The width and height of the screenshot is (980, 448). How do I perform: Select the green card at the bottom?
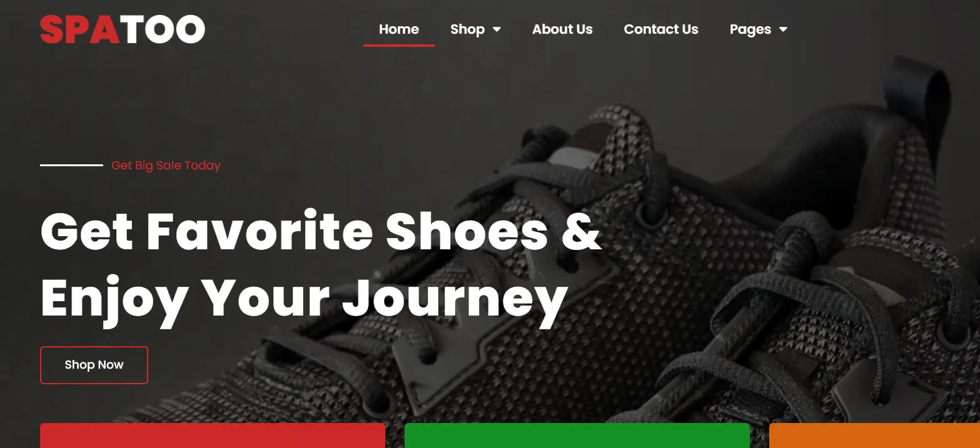pyautogui.click(x=577, y=436)
